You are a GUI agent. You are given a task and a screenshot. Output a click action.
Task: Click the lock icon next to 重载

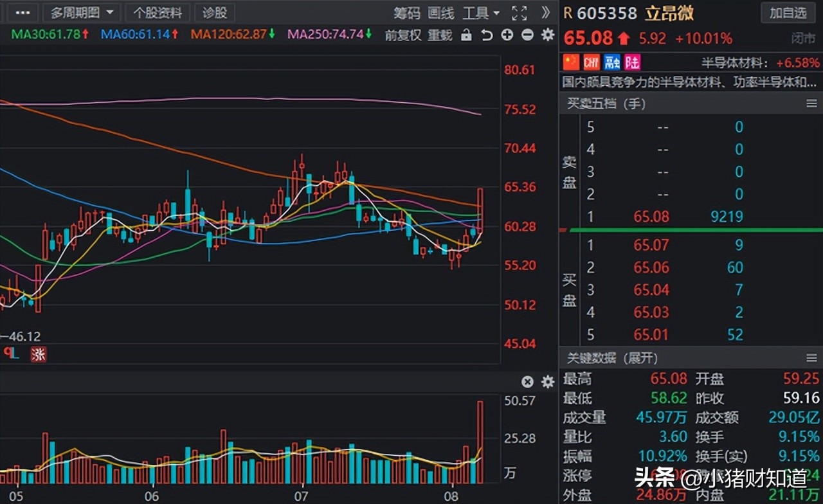coord(466,35)
